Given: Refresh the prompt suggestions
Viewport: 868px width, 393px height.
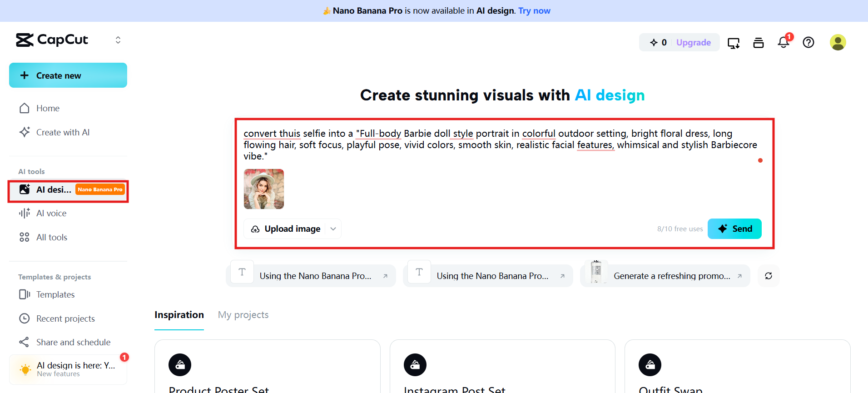Looking at the screenshot, I should click(769, 276).
